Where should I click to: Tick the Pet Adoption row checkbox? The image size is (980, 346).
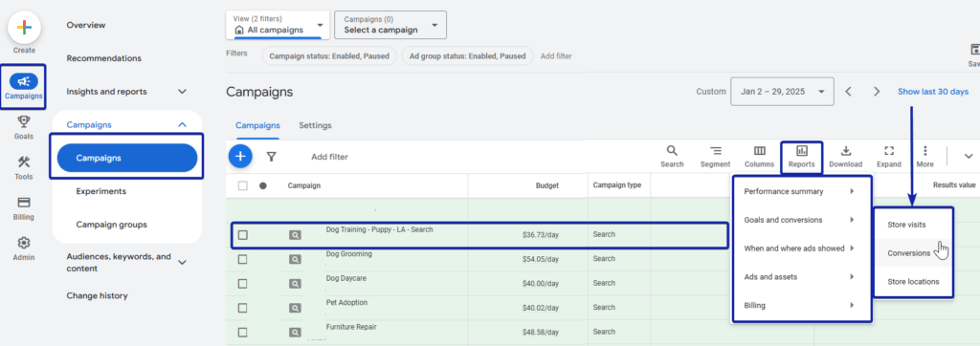coord(242,308)
